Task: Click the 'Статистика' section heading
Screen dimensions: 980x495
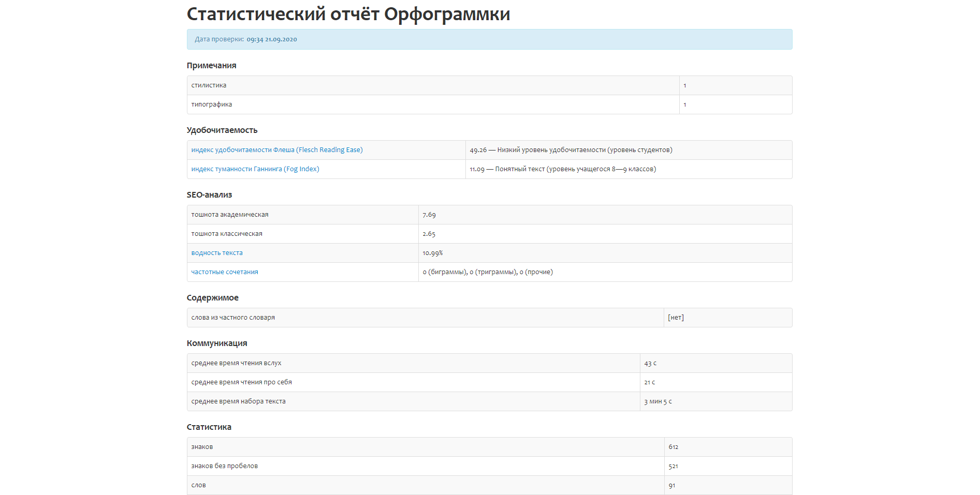Action: (x=209, y=427)
